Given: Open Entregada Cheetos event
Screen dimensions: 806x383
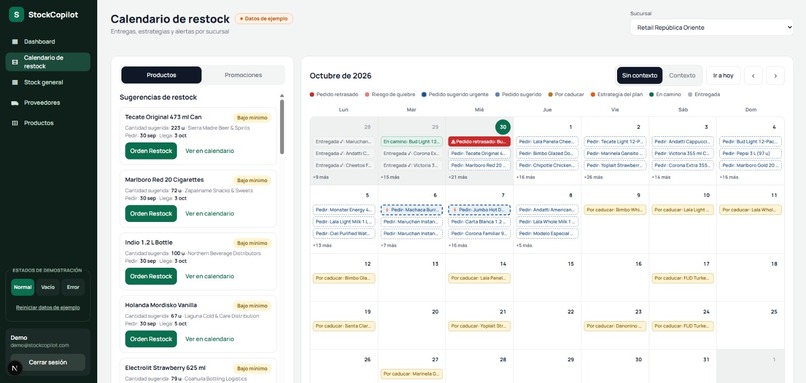Looking at the screenshot, I should point(344,166).
